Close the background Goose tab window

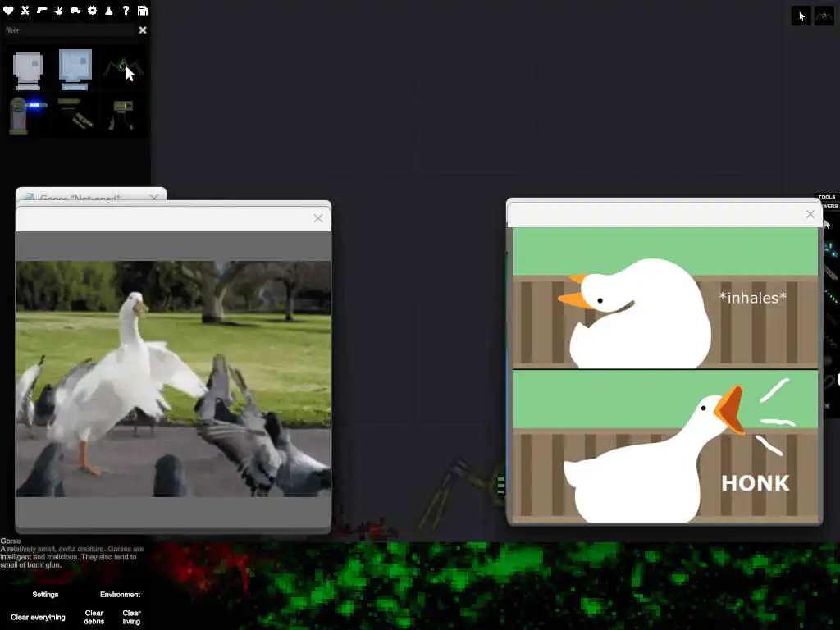click(x=154, y=198)
